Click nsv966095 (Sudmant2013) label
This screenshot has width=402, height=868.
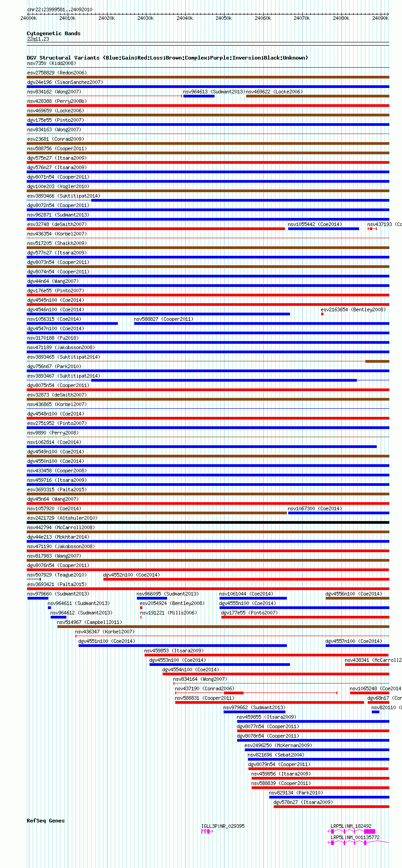coord(168,594)
